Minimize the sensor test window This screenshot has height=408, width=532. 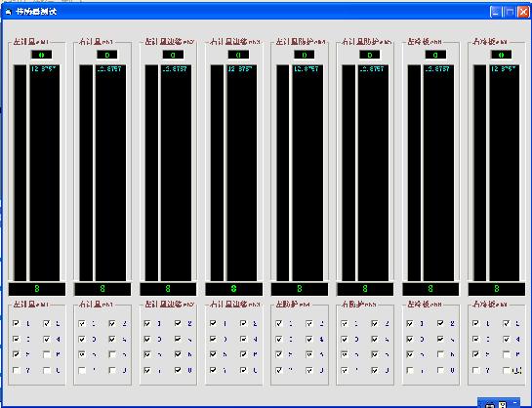496,12
